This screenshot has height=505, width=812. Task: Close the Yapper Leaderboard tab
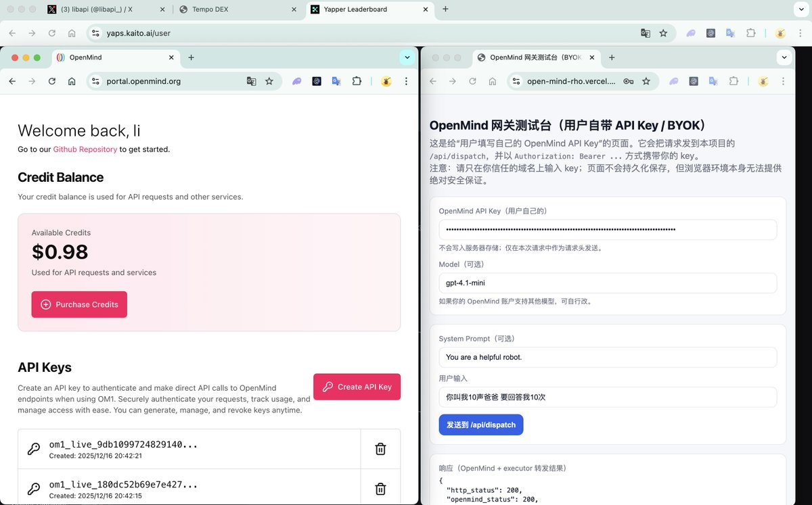coord(424,9)
